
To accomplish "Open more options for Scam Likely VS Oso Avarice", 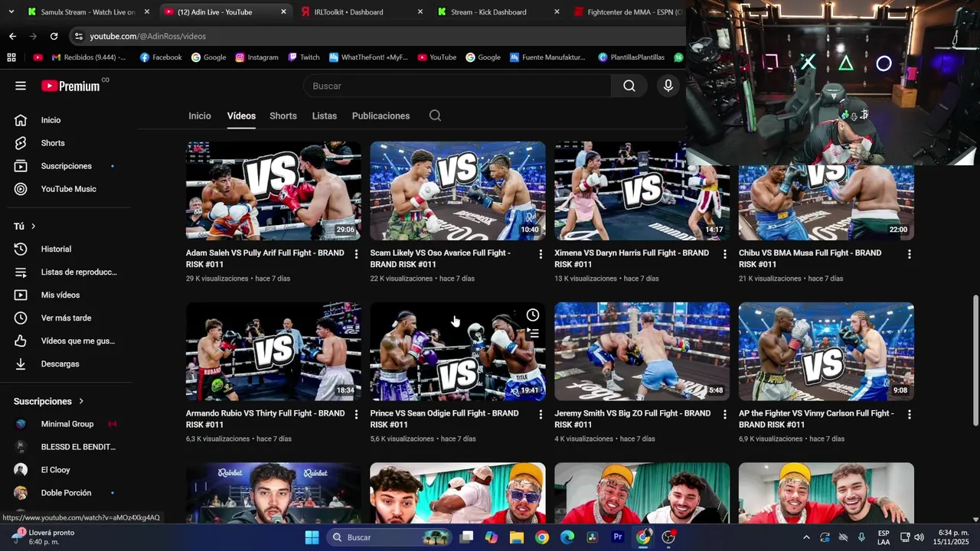I will tap(541, 254).
